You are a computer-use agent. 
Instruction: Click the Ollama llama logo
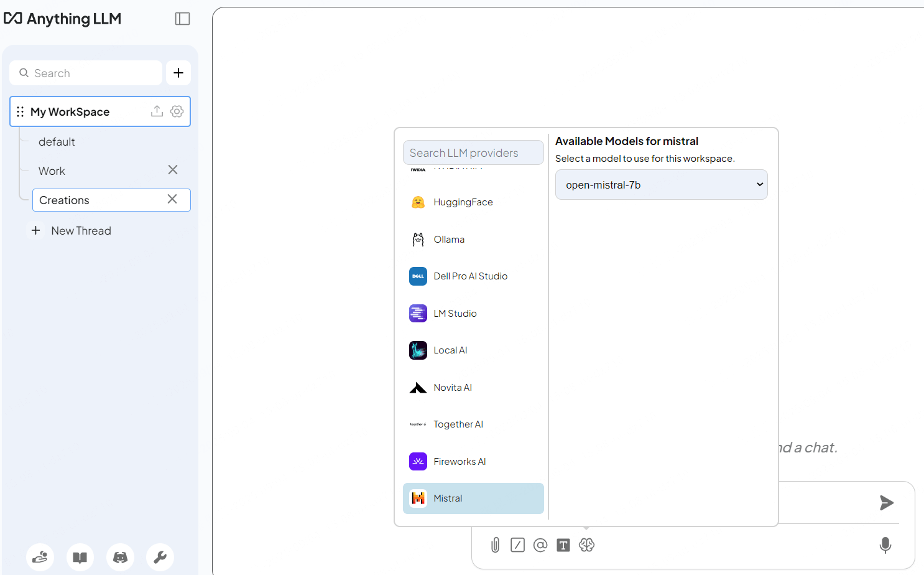click(418, 240)
